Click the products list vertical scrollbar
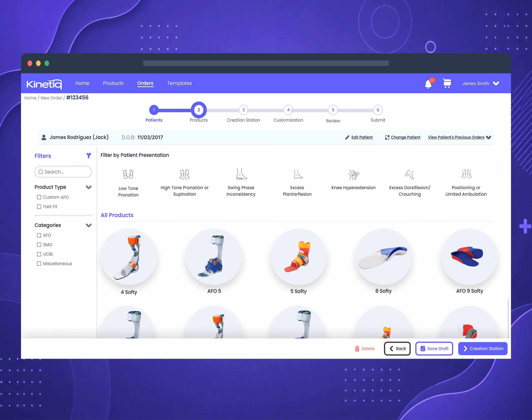This screenshot has width=532, height=420. 508,319
